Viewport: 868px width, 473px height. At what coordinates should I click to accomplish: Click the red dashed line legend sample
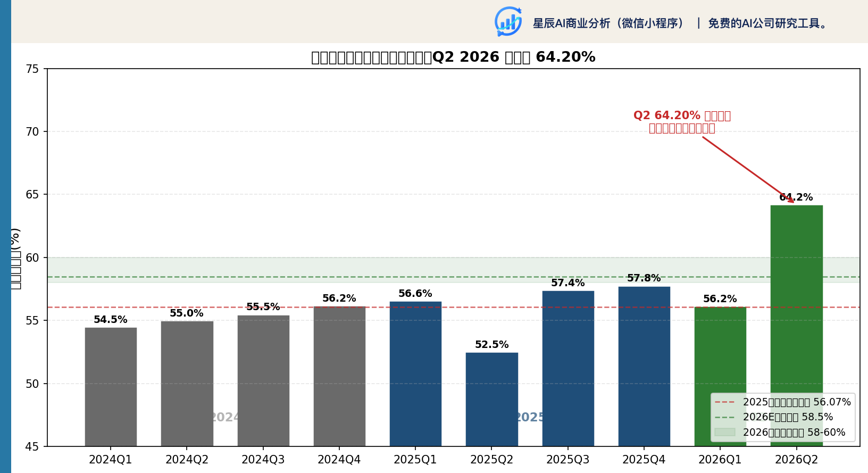[x=724, y=402]
